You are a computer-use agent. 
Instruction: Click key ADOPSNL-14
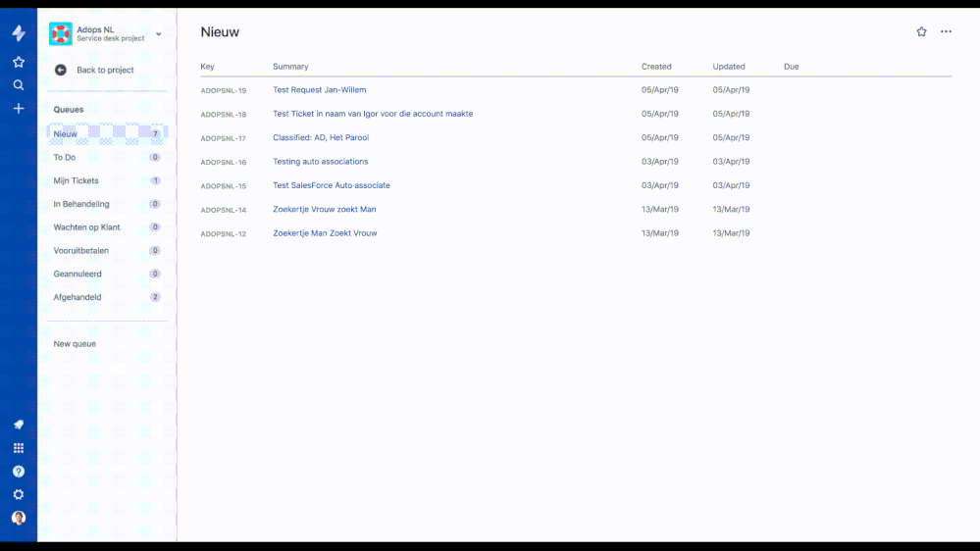(x=223, y=210)
